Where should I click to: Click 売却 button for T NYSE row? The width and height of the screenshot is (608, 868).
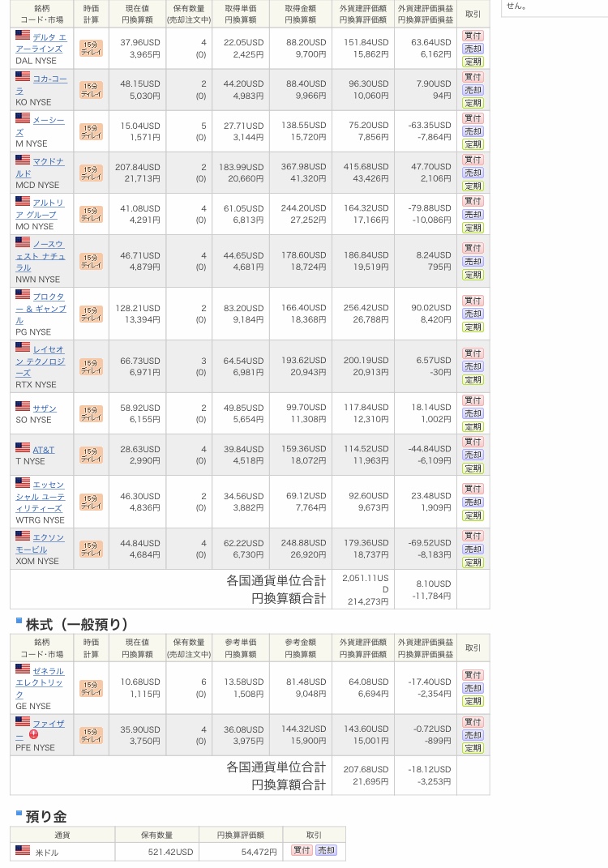(x=473, y=455)
